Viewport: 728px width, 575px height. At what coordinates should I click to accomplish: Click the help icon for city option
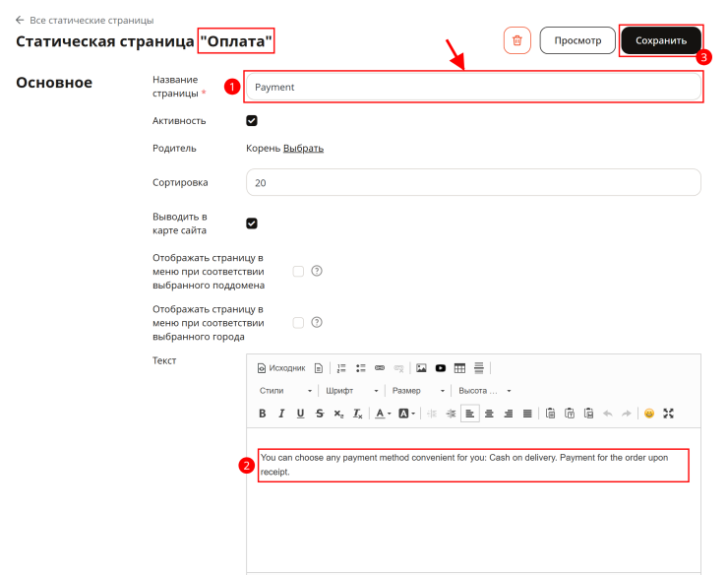click(x=317, y=322)
